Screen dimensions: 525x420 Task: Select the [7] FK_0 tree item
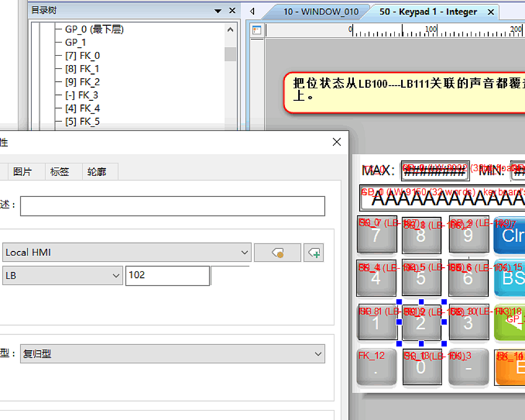tap(82, 56)
